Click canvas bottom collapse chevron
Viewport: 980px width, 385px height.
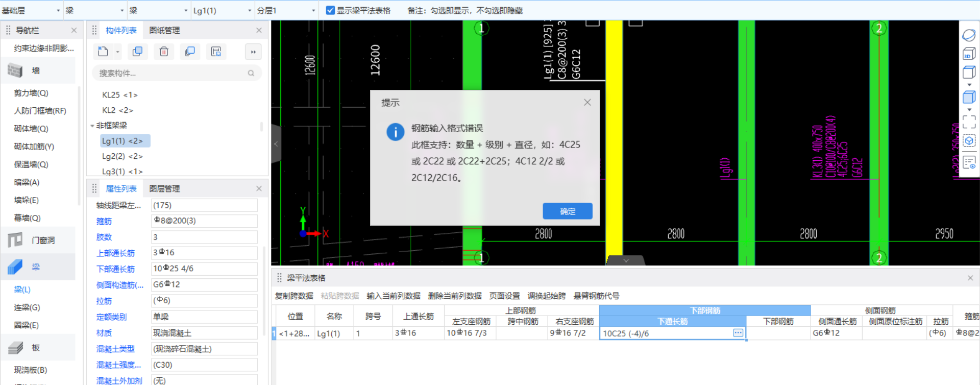[626, 260]
